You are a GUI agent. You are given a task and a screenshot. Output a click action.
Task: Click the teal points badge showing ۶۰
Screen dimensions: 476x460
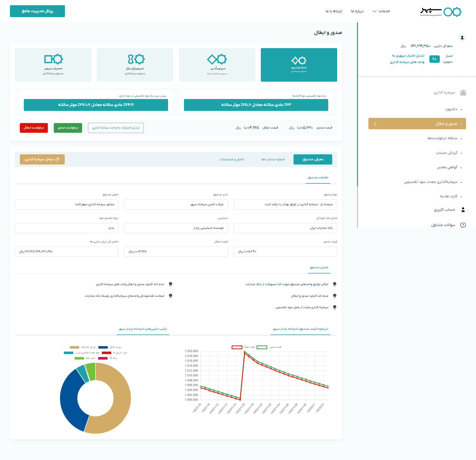[x=434, y=59]
